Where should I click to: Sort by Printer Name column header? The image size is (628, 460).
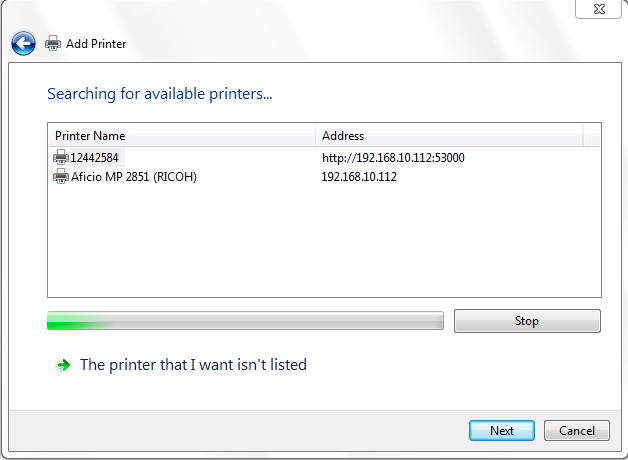[182, 135]
